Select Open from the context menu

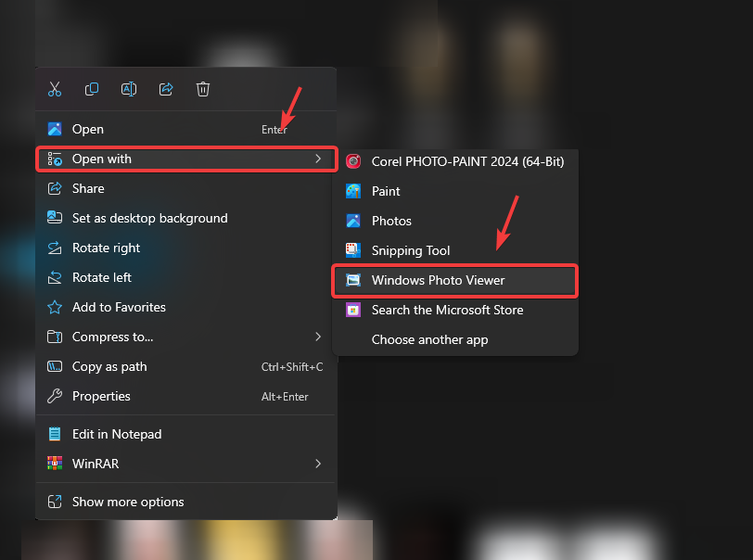[x=185, y=129]
